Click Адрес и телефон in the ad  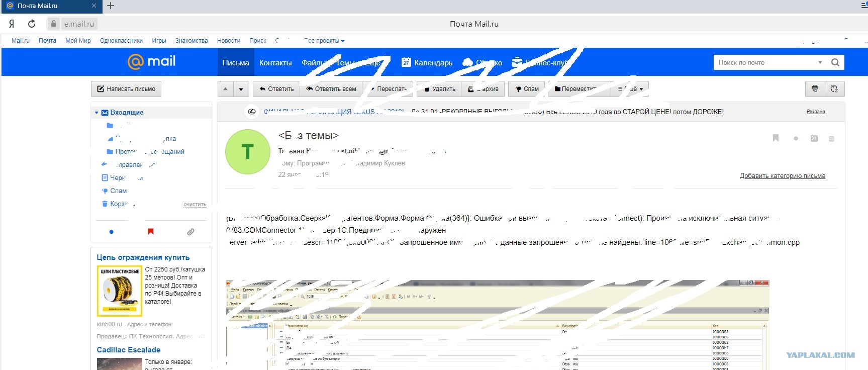click(x=149, y=325)
